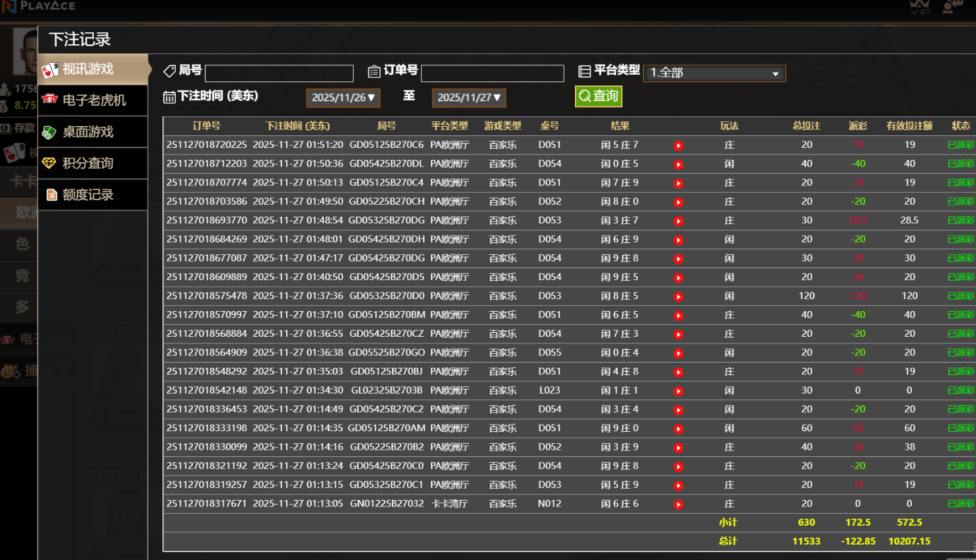
Task: Open the 平台类型 dropdown showing 1.全部
Action: (714, 73)
